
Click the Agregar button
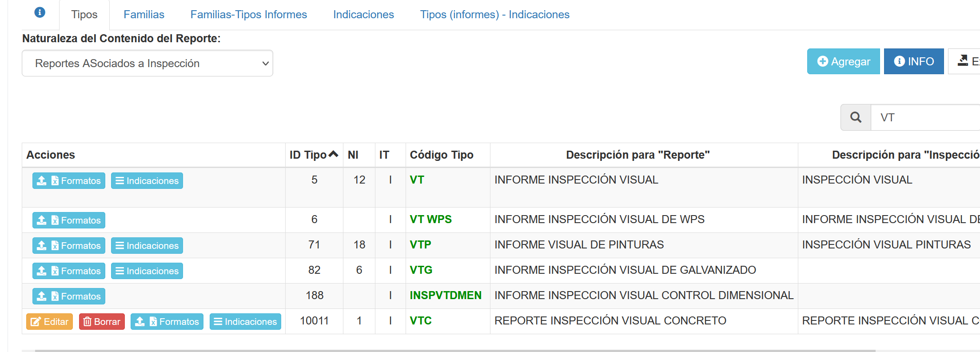pyautogui.click(x=843, y=61)
